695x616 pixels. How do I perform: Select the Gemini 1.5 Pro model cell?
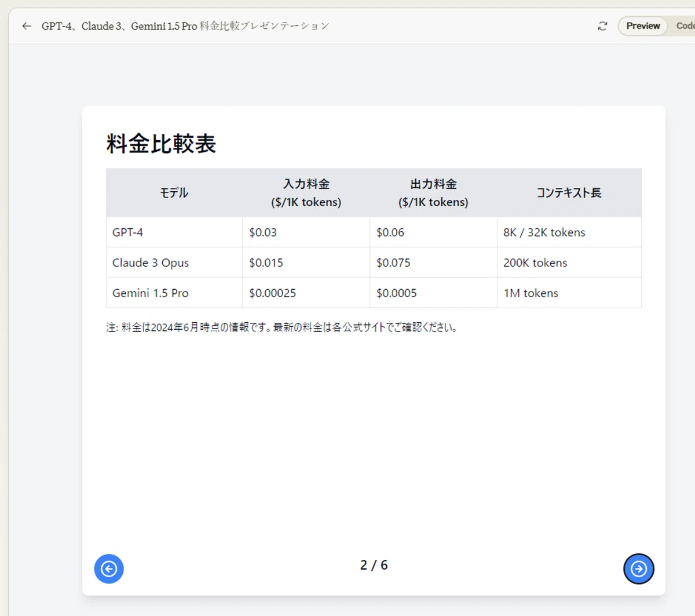(174, 293)
